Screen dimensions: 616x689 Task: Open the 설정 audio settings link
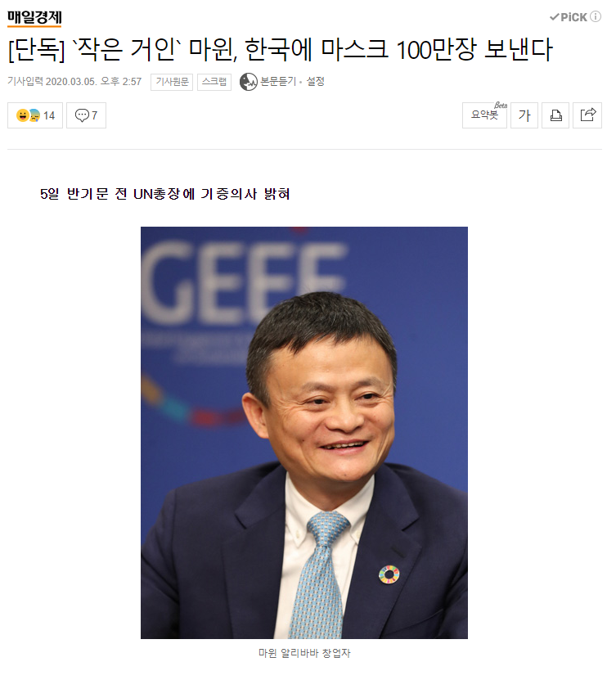click(x=315, y=81)
